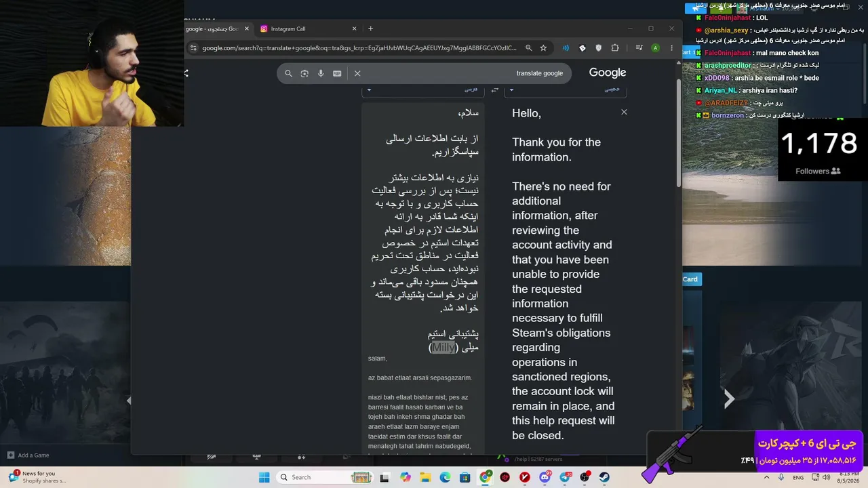Open the taskbar volume control
This screenshot has width=868, height=488.
[x=826, y=477]
